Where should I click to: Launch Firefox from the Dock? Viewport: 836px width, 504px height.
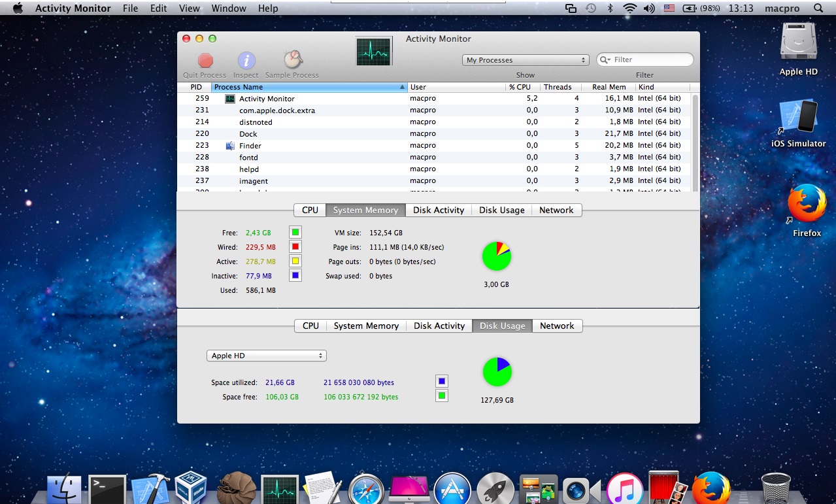[x=711, y=488]
